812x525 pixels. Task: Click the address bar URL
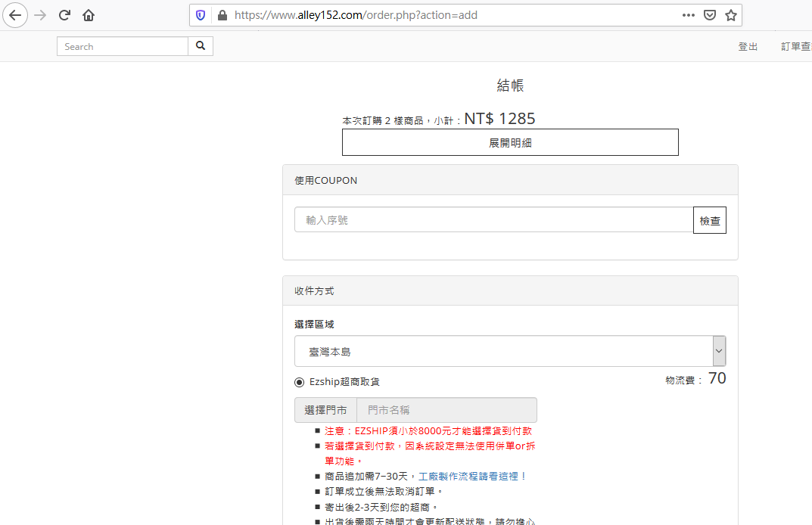pyautogui.click(x=356, y=16)
